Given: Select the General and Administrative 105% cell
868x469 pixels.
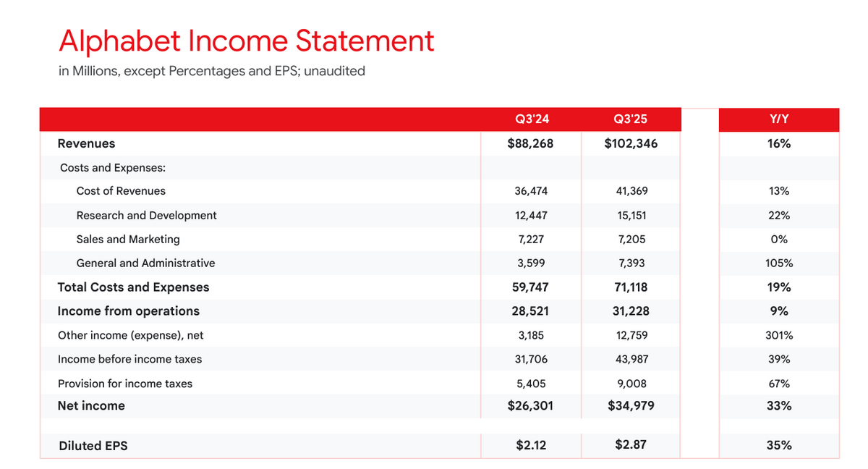Looking at the screenshot, I should click(x=778, y=263).
